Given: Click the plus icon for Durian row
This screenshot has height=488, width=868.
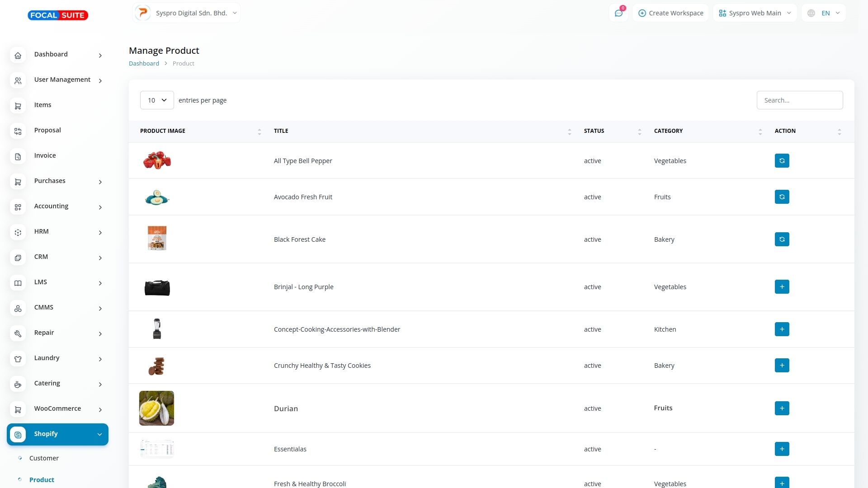Looking at the screenshot, I should tap(782, 408).
